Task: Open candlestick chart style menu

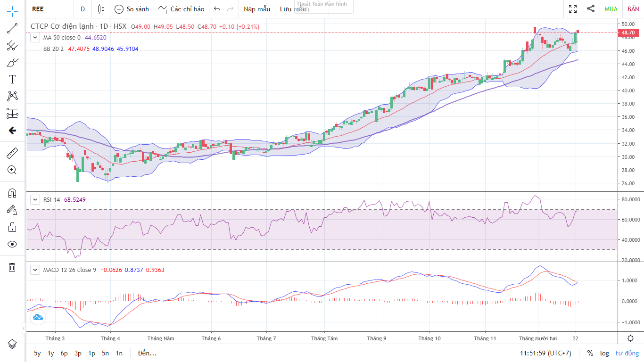Action: coord(101,9)
